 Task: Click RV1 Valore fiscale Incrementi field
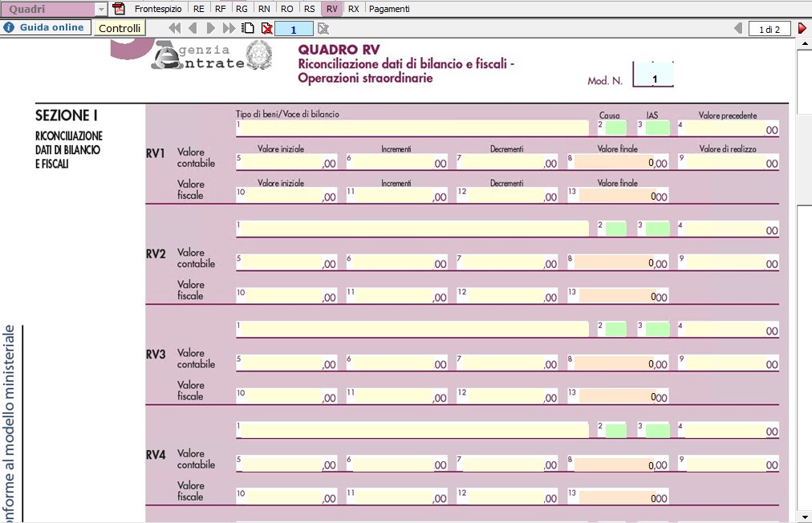398,195
